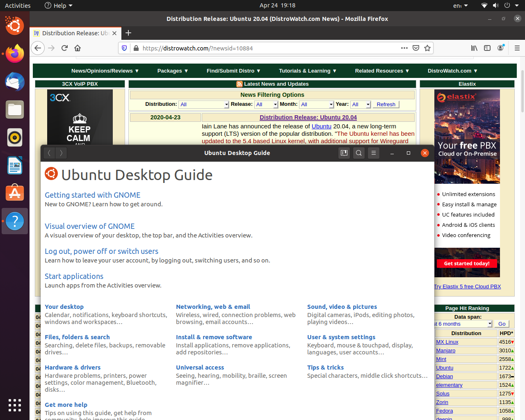Open Firefox from the Ubuntu dock
Image resolution: width=525 pixels, height=420 pixels.
15,54
